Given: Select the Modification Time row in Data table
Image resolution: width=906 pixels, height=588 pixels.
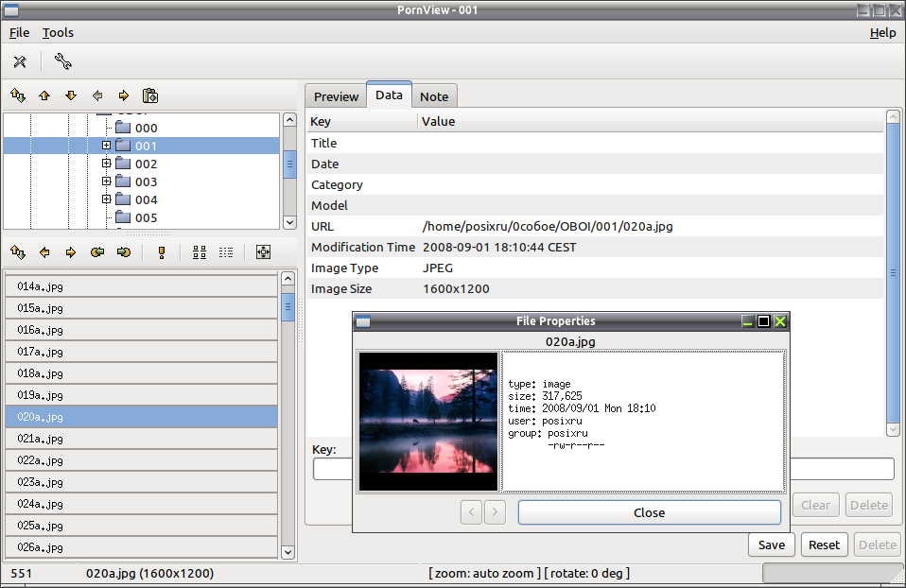Looking at the screenshot, I should 595,248.
